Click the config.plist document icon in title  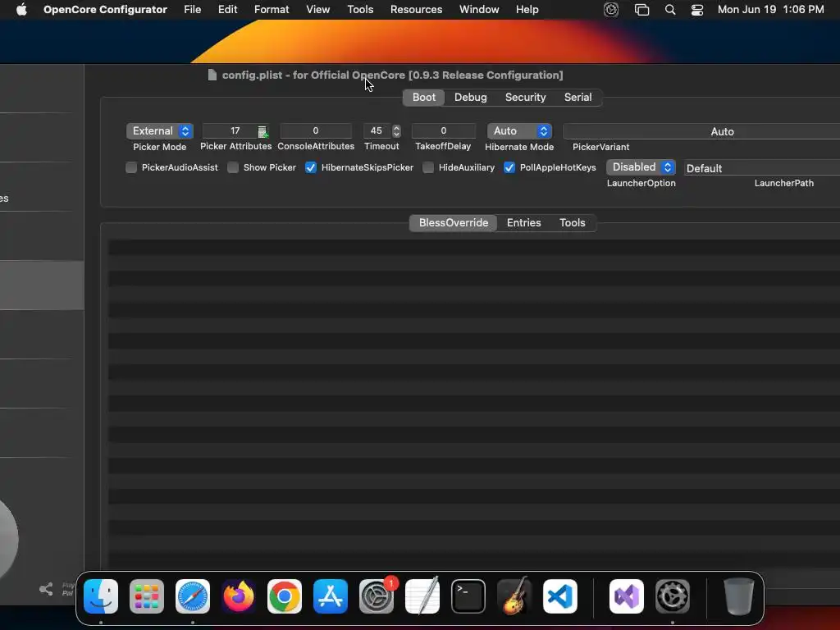click(x=212, y=75)
